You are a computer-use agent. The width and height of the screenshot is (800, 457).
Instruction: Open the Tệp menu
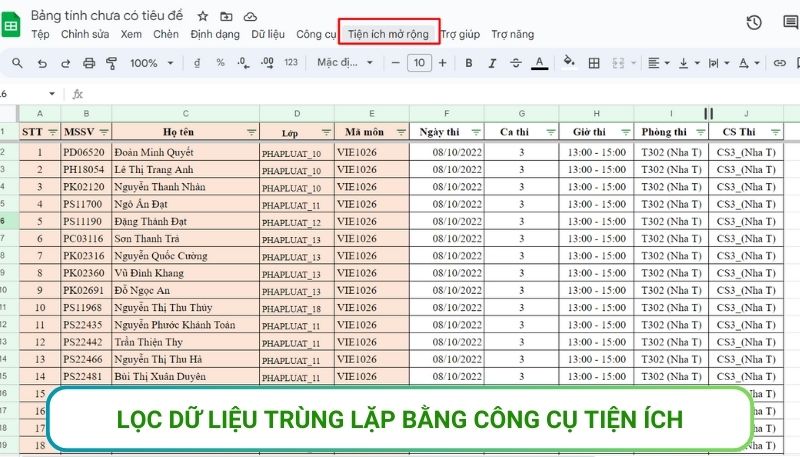(x=40, y=34)
